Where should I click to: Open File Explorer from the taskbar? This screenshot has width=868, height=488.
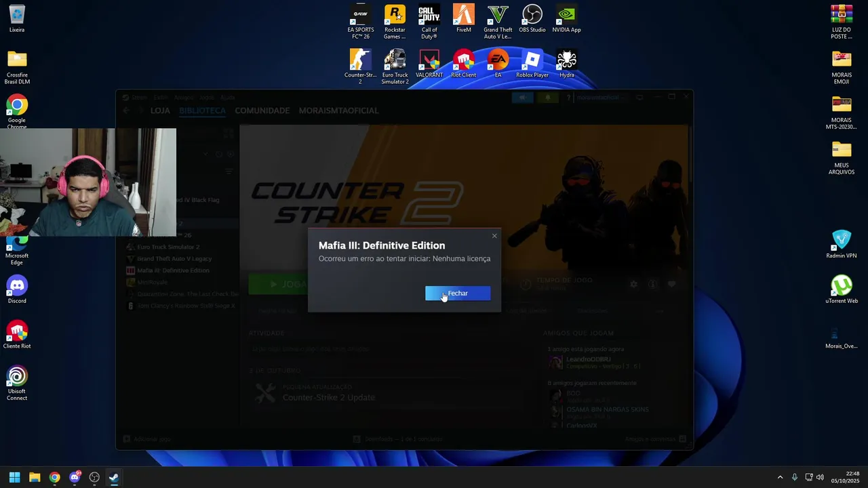[35, 477]
